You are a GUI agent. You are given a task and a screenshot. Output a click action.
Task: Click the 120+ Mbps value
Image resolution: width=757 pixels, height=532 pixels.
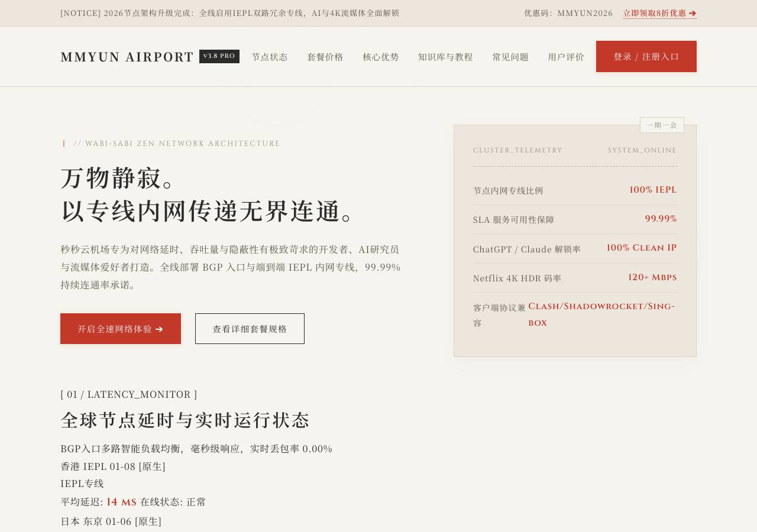tap(652, 277)
